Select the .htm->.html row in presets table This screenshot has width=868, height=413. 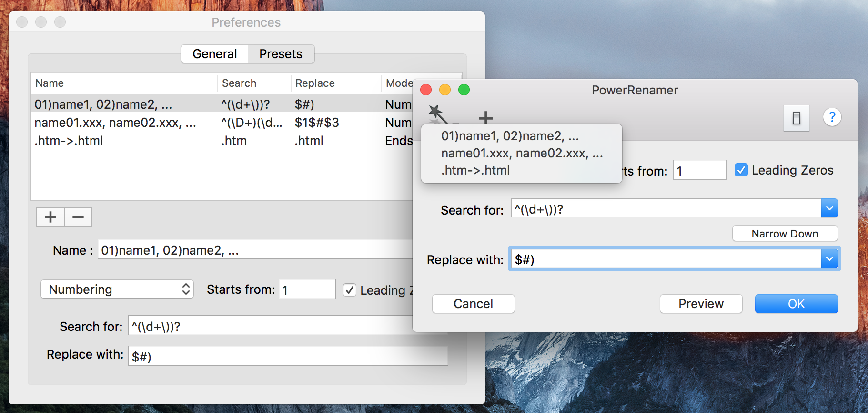[69, 141]
